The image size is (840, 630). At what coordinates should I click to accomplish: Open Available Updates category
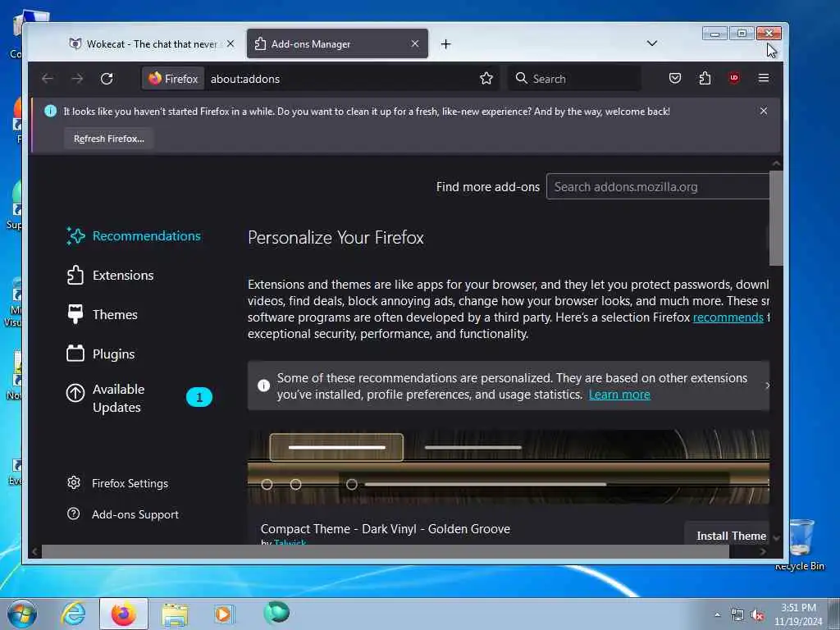coord(139,398)
